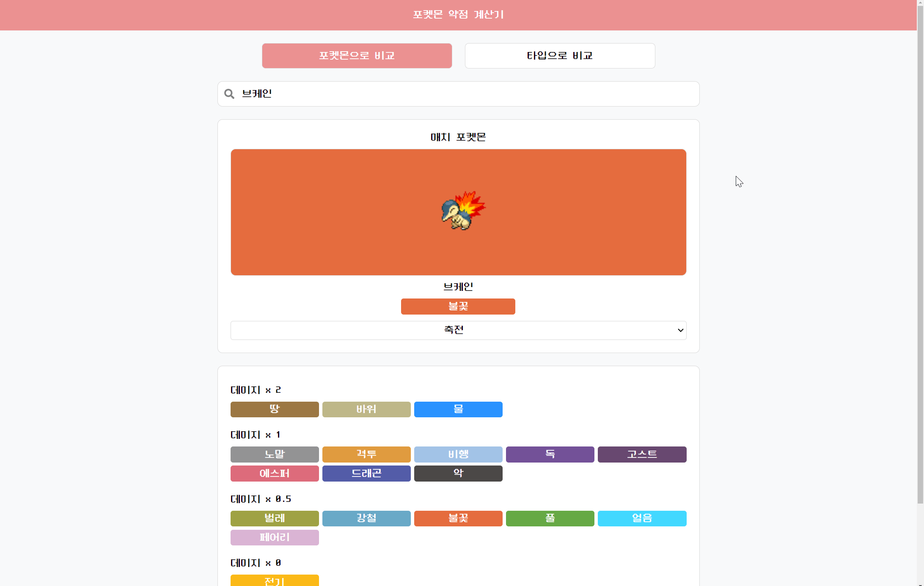The width and height of the screenshot is (924, 586).
Task: Select the 땅 type badge
Action: [275, 409]
